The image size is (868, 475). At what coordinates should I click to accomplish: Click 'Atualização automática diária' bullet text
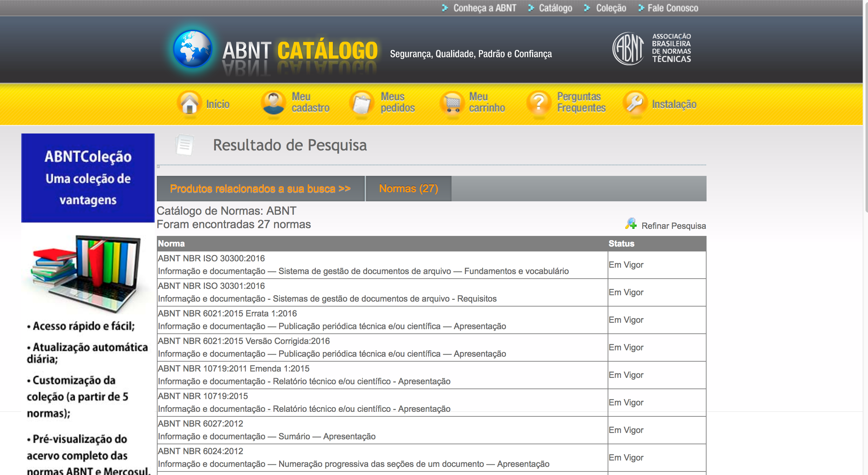tap(88, 353)
